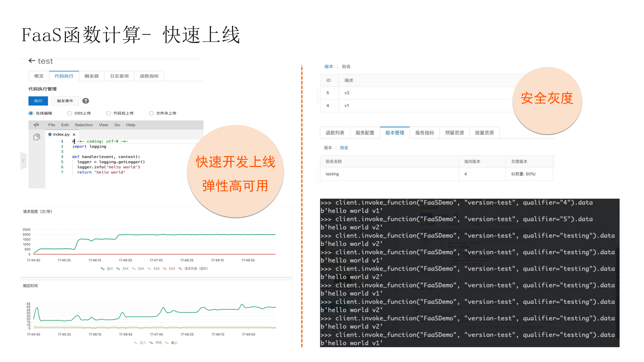Switch to the 服务指标 tab

(x=424, y=133)
